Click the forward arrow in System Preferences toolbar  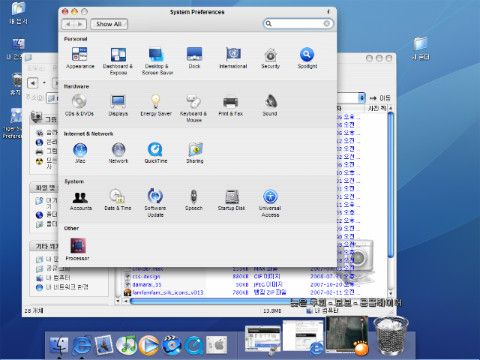[80, 24]
